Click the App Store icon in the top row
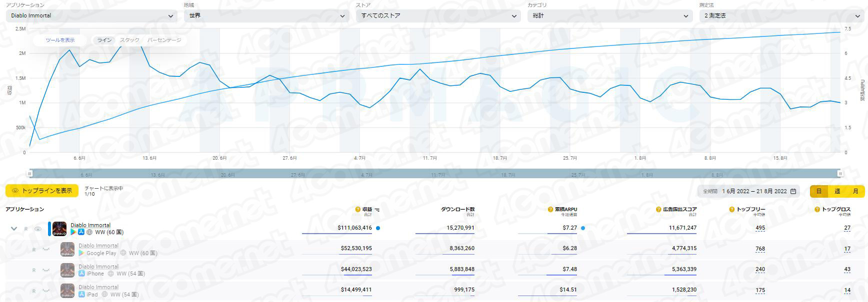 tap(81, 232)
